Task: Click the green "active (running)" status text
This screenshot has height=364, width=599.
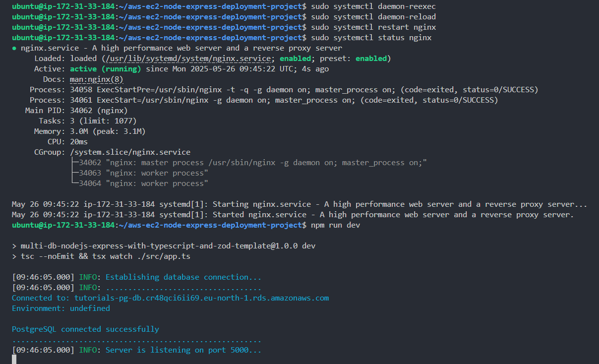Action: click(106, 69)
